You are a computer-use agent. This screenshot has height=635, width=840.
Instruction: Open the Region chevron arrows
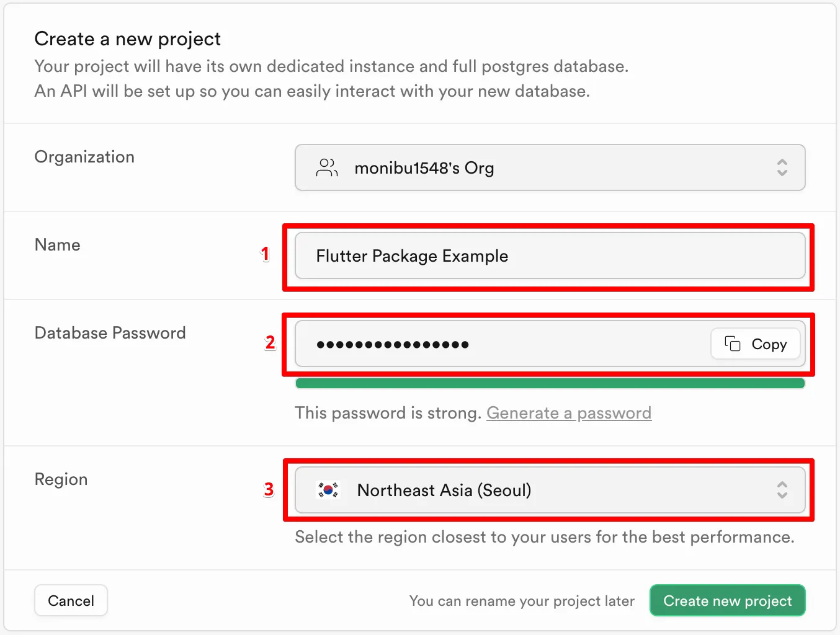[x=782, y=490]
